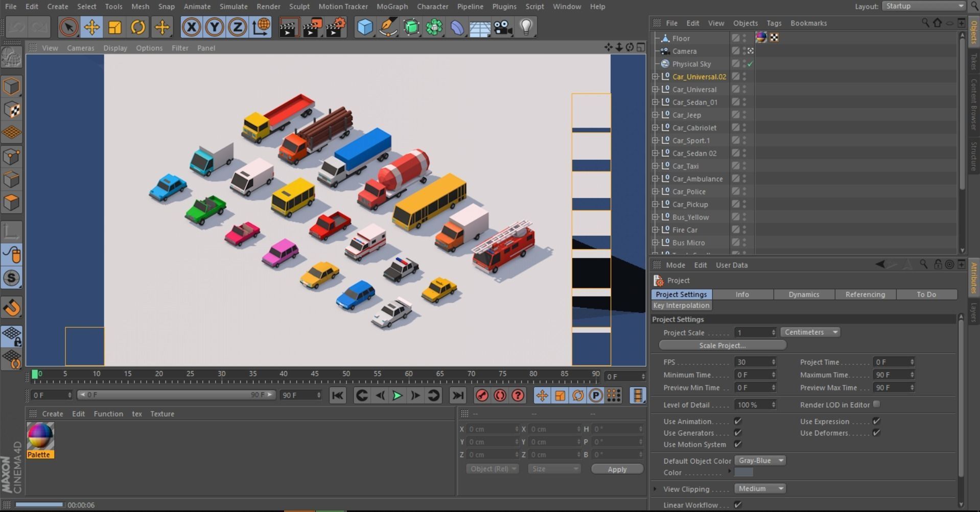Expand Bus_Yellow object hierarchy
This screenshot has width=980, height=512.
coord(655,217)
